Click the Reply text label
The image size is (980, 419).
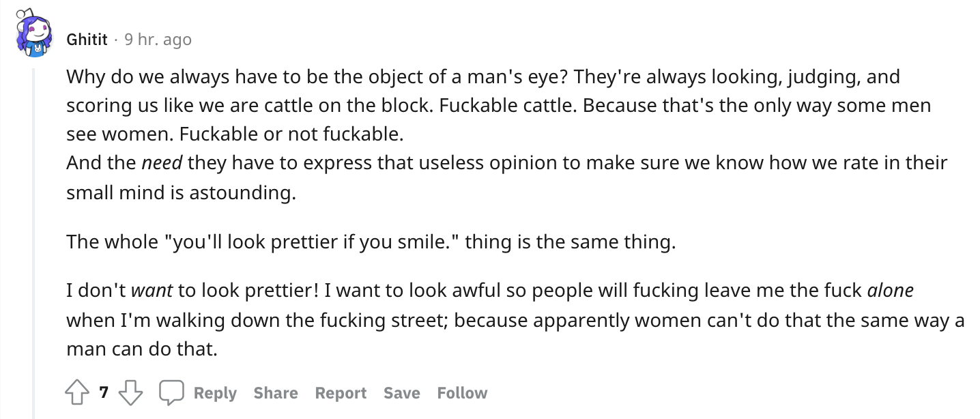tap(215, 393)
